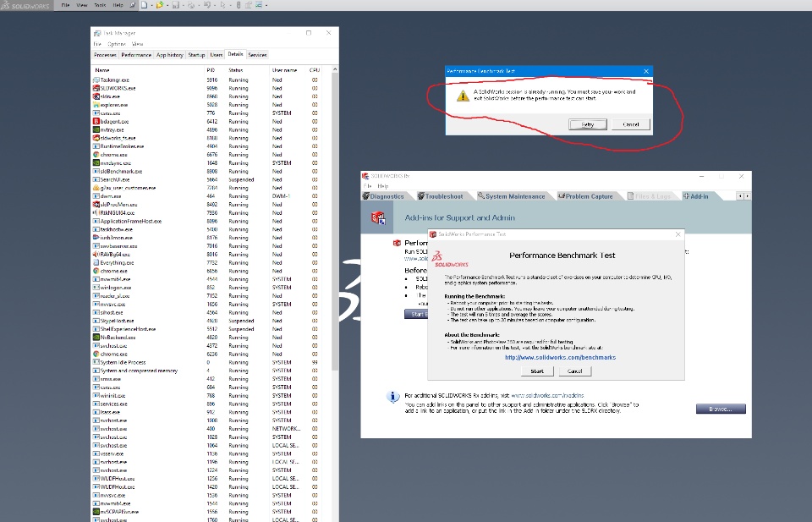The width and height of the screenshot is (812, 522).
Task: Click Cancel in Performance Benchmark Test dialog
Action: (x=575, y=371)
